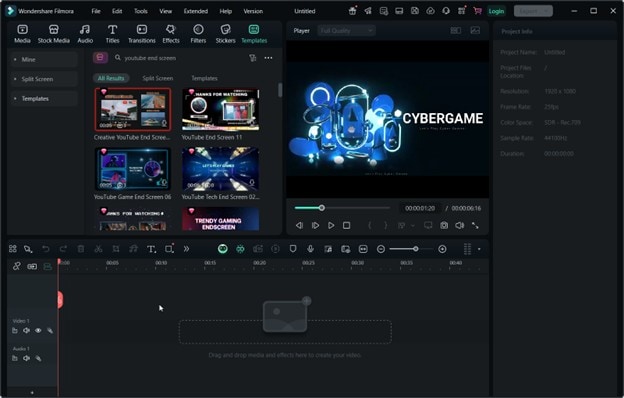Zoom in the timeline
The width and height of the screenshot is (624, 398).
pos(442,249)
